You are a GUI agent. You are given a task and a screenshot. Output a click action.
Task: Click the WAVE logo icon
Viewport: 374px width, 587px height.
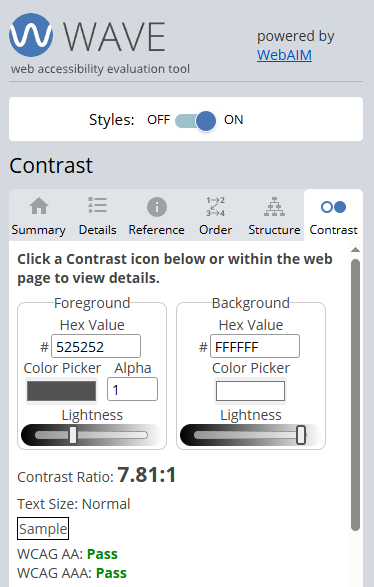(x=31, y=35)
